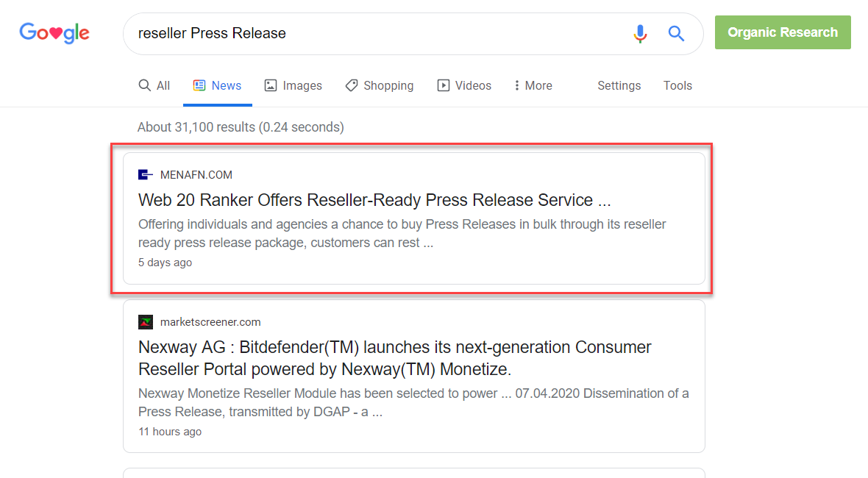Go to the Shopping tab

click(x=379, y=85)
